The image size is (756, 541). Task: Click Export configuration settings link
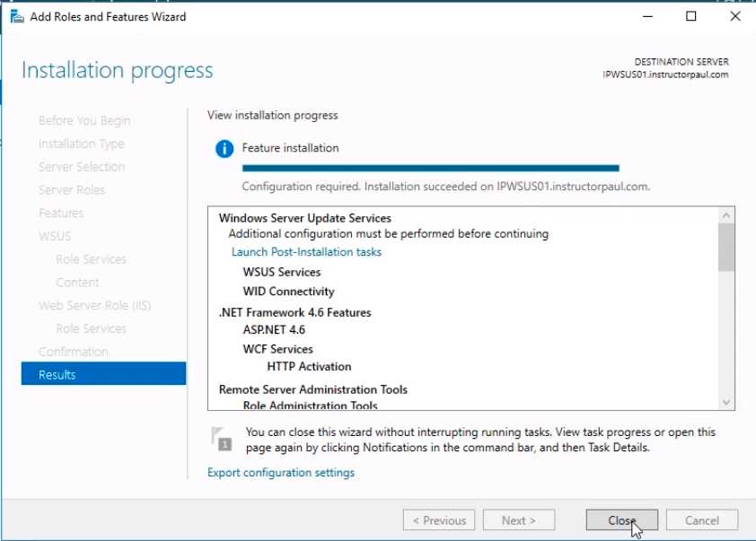[281, 473]
